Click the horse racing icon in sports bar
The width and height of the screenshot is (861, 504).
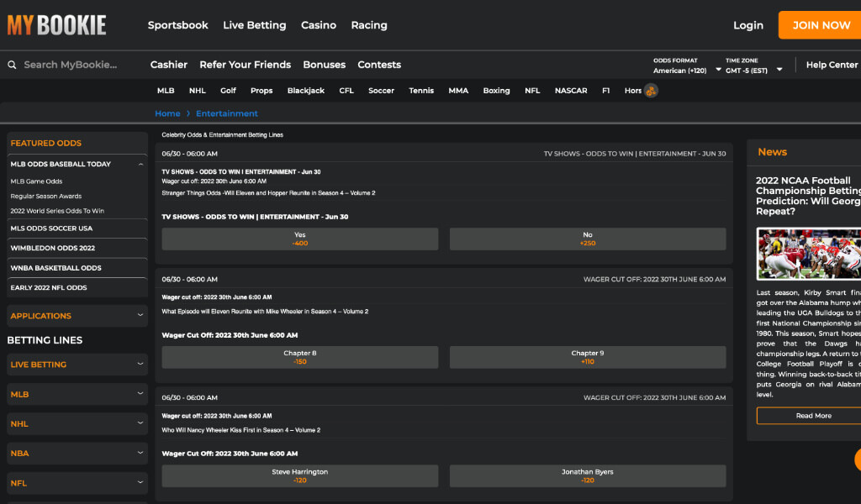(x=651, y=91)
